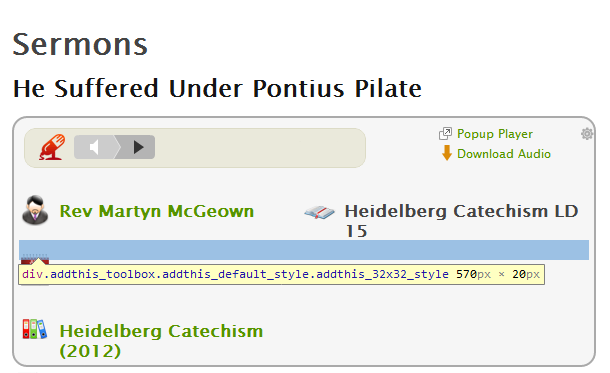Open Rev Martyn McGeown's sermons
This screenshot has width=610, height=373.
156,211
